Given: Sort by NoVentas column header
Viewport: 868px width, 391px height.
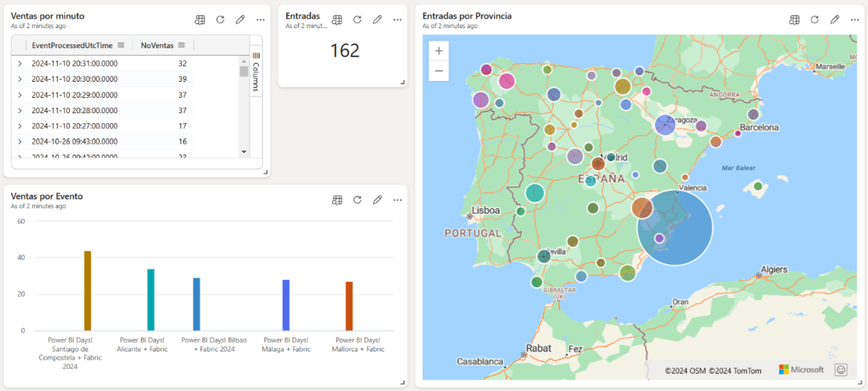Looking at the screenshot, I should click(x=157, y=45).
